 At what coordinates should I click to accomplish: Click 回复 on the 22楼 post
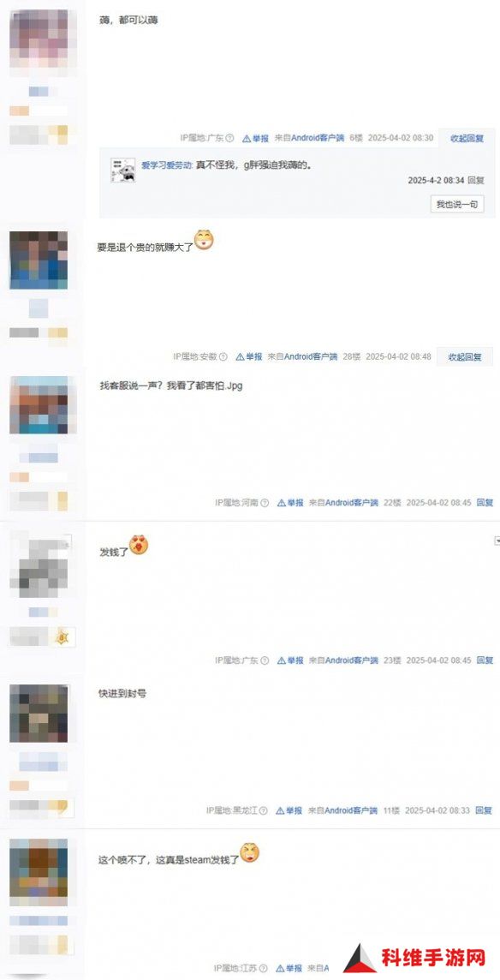[x=485, y=503]
